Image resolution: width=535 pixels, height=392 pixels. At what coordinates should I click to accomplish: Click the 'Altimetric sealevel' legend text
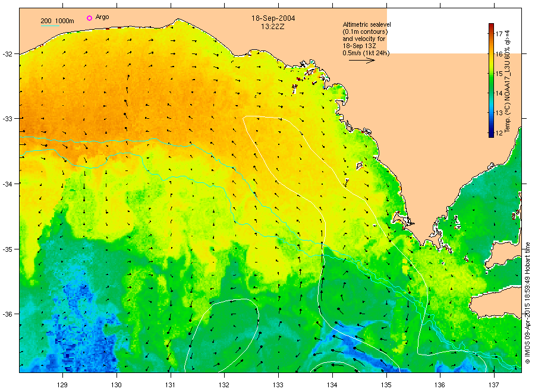pyautogui.click(x=366, y=24)
